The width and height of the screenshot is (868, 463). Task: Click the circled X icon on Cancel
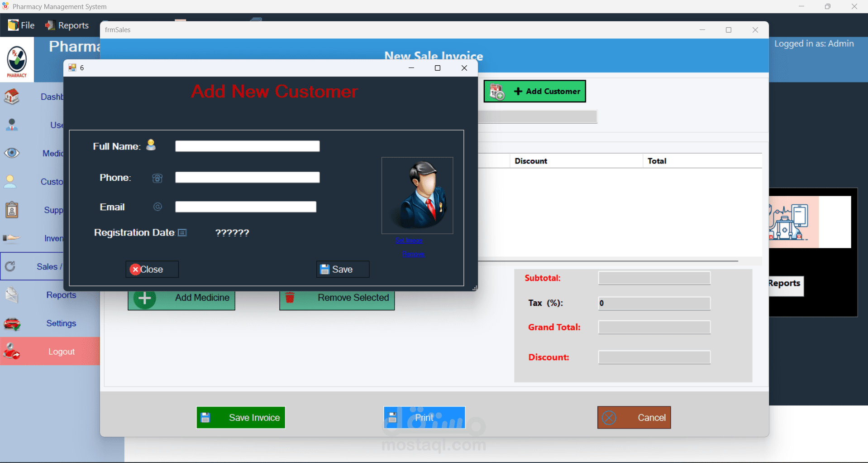click(609, 418)
